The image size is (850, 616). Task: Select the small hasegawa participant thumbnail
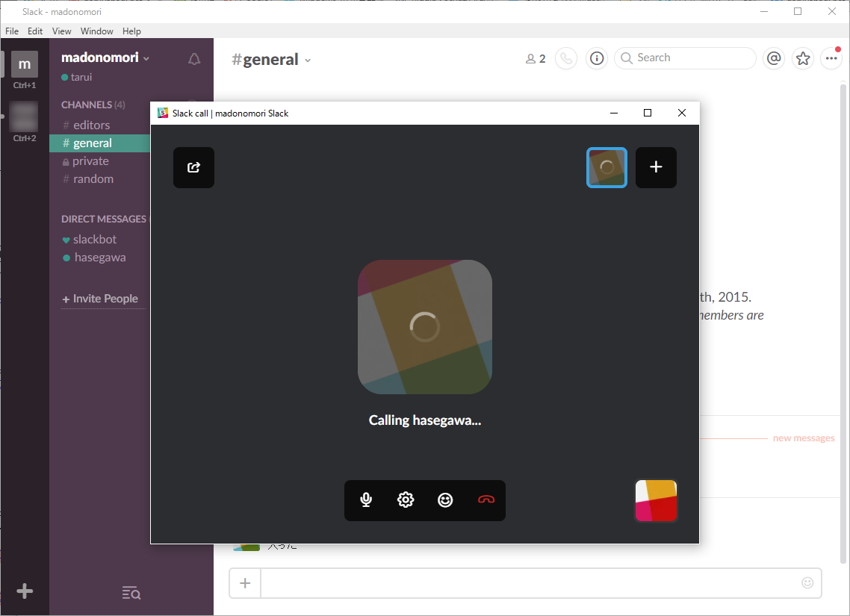point(607,167)
